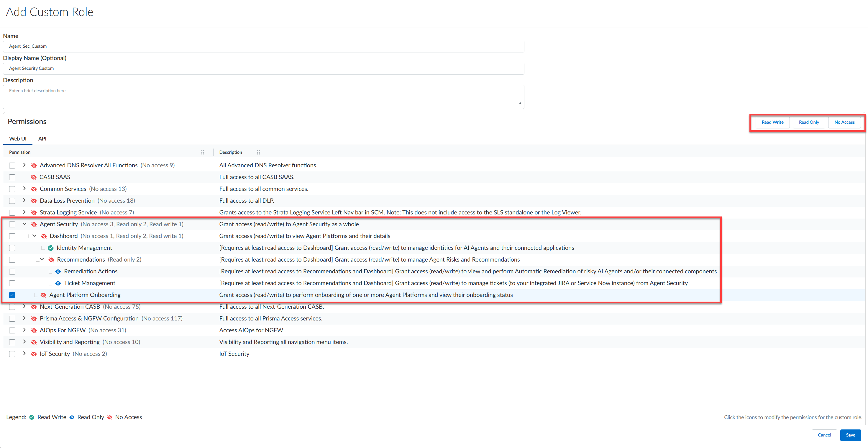This screenshot has height=448, width=868.
Task: Click the Ticket Management read-only eye icon
Action: pos(58,283)
